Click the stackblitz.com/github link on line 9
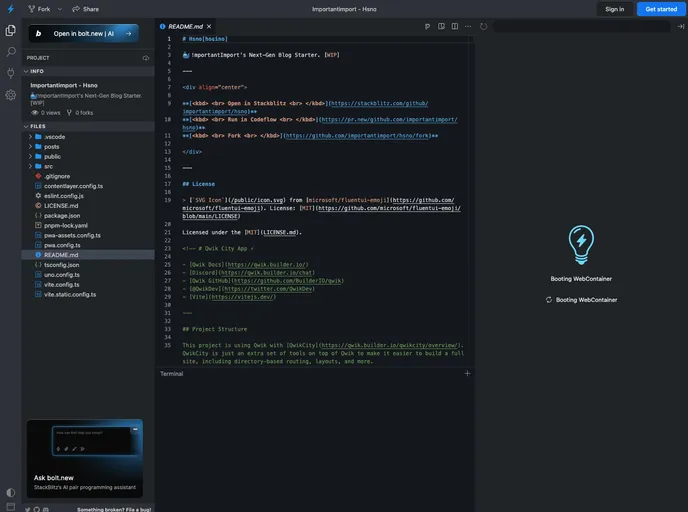Screen dimensions: 688x512 [379, 104]
